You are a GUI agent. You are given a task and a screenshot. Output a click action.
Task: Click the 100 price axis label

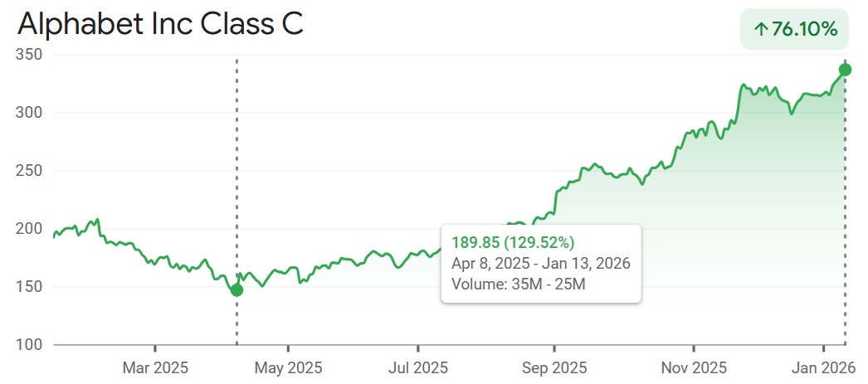pos(30,345)
